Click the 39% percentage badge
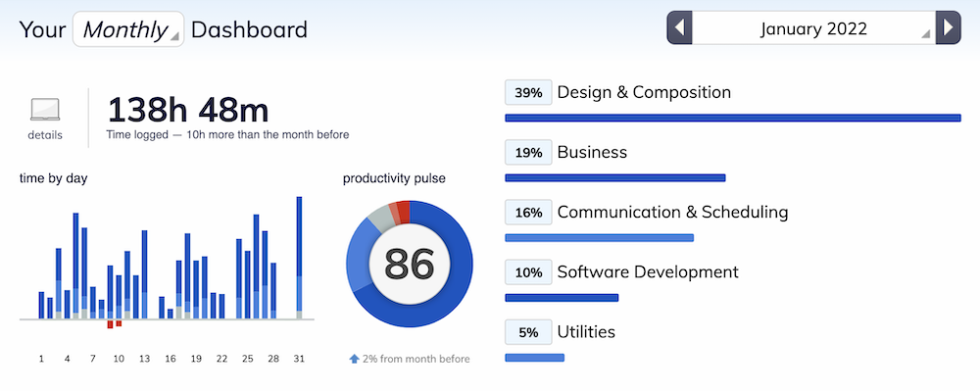Screen dimensions: 980x391 pos(529,92)
